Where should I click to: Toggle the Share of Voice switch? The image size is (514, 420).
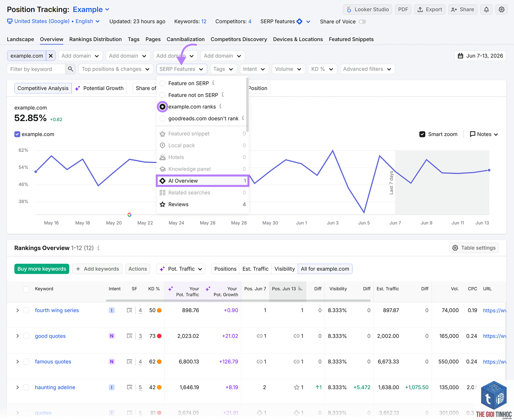(x=362, y=22)
